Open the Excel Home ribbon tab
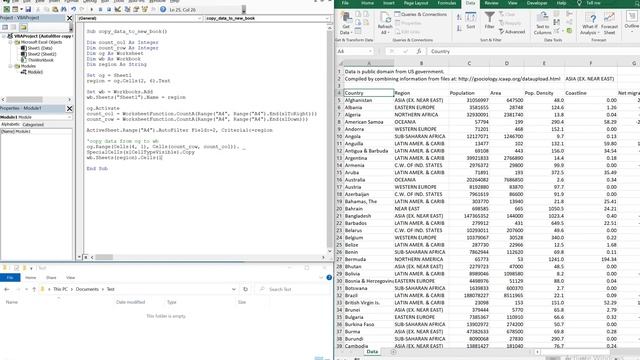 click(x=367, y=3)
